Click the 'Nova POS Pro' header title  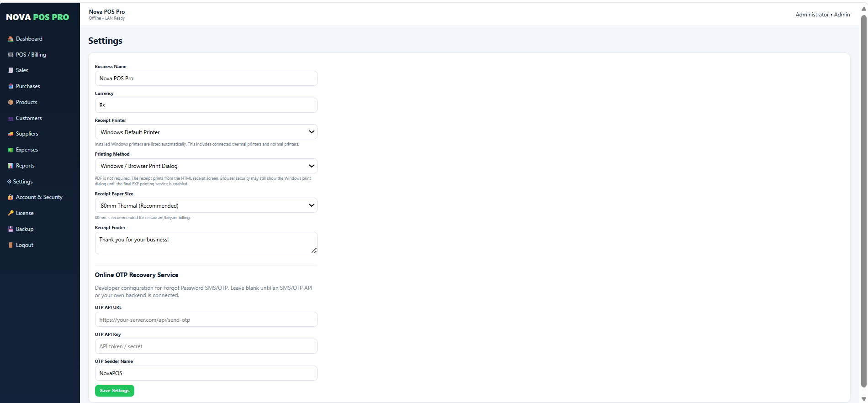click(107, 12)
